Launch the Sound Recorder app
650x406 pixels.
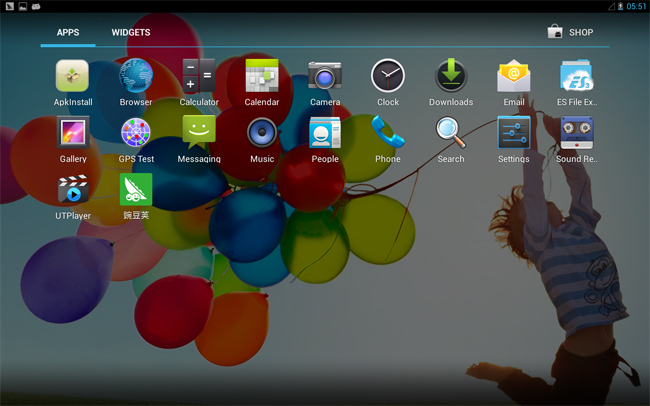[577, 140]
